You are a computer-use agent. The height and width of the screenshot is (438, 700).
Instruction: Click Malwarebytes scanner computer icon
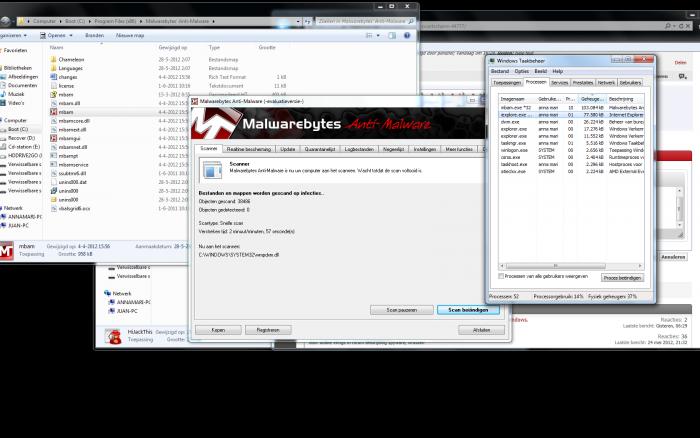tap(212, 170)
